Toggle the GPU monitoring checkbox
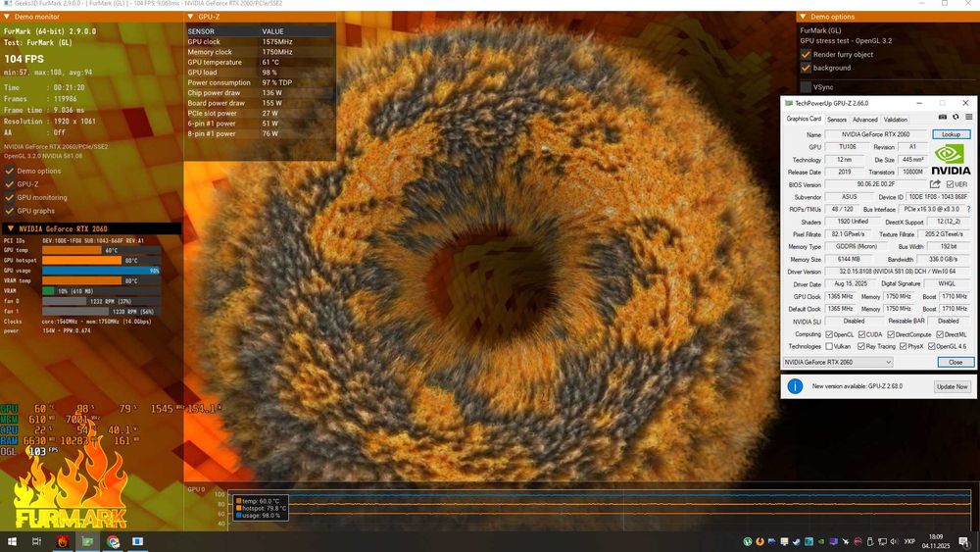This screenshot has width=980, height=552. point(10,197)
